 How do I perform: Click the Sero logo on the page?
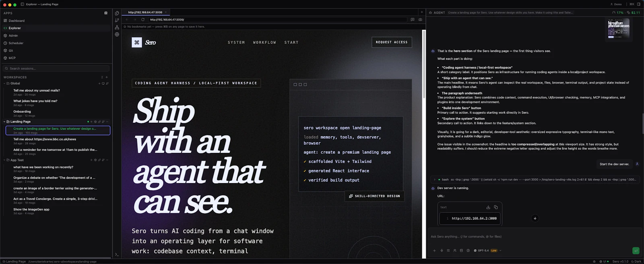point(144,42)
